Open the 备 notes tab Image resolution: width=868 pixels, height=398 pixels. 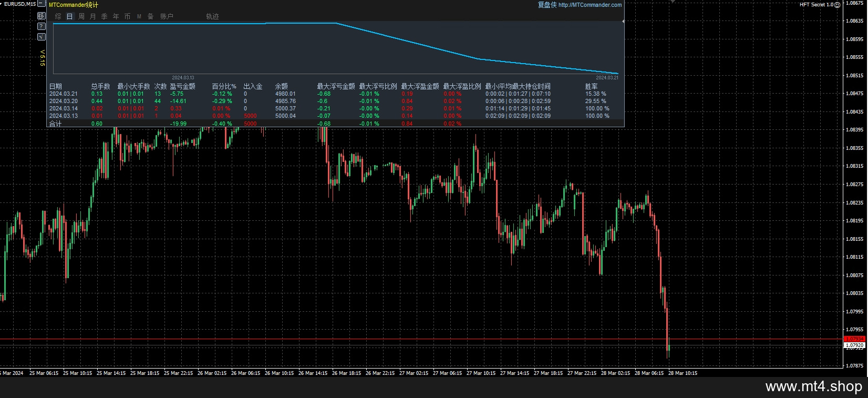point(151,16)
